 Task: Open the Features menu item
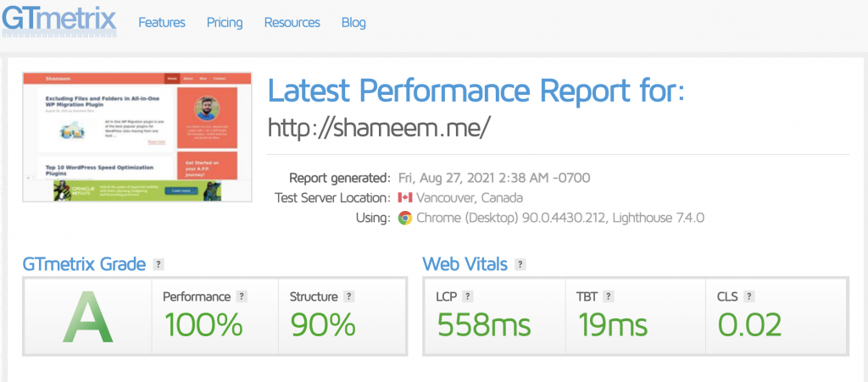tap(162, 23)
